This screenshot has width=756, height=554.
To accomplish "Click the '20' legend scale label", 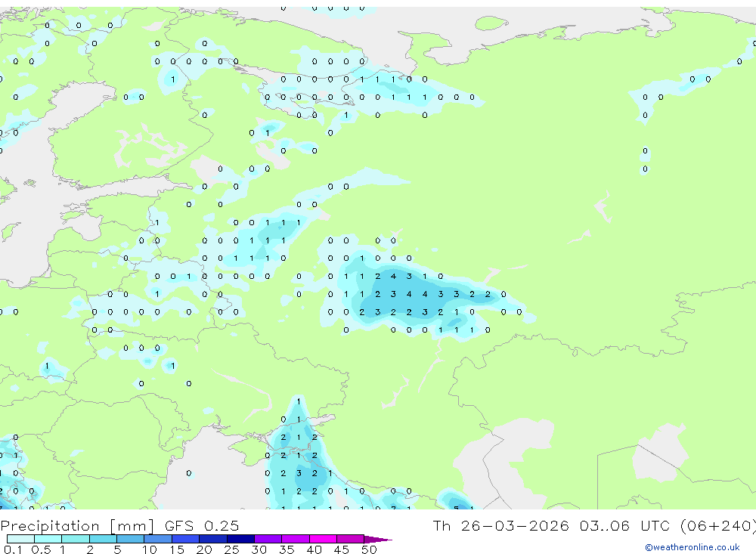I will (x=204, y=549).
